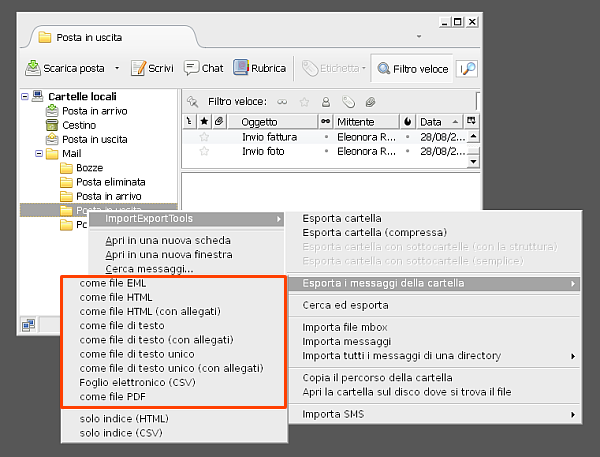Open the column picker icon
The width and height of the screenshot is (600, 457).
click(471, 121)
